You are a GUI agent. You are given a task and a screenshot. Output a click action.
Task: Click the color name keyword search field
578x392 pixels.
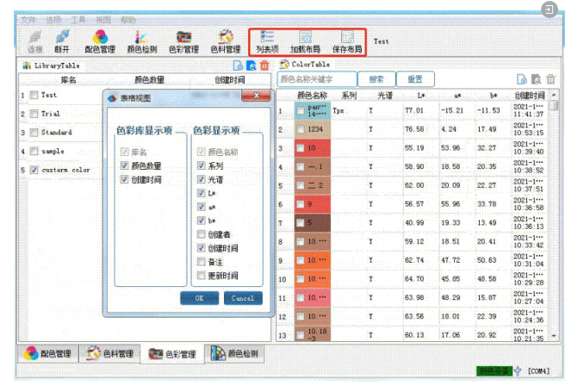(x=316, y=78)
